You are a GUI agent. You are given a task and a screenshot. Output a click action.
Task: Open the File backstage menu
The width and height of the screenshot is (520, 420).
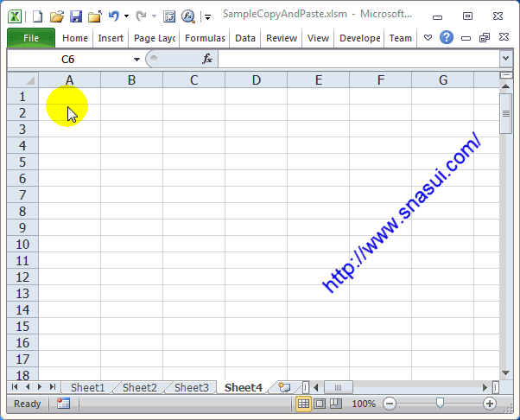(31, 38)
